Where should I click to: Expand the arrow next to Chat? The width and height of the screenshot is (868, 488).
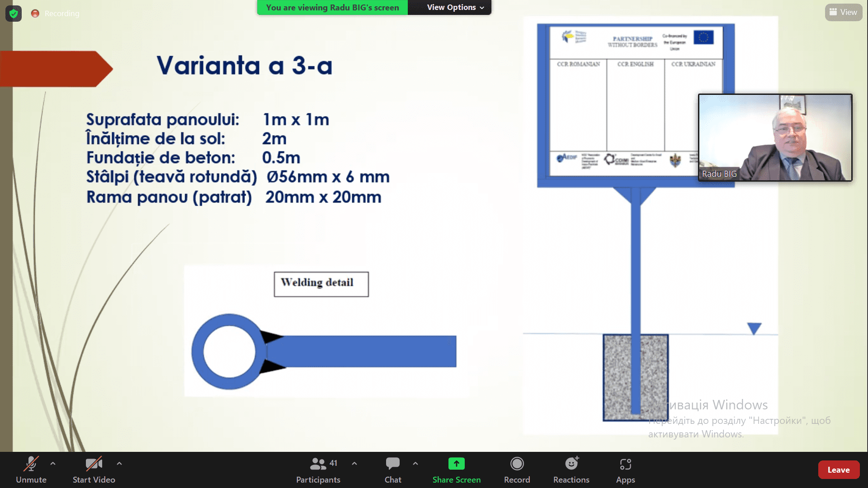pyautogui.click(x=415, y=464)
